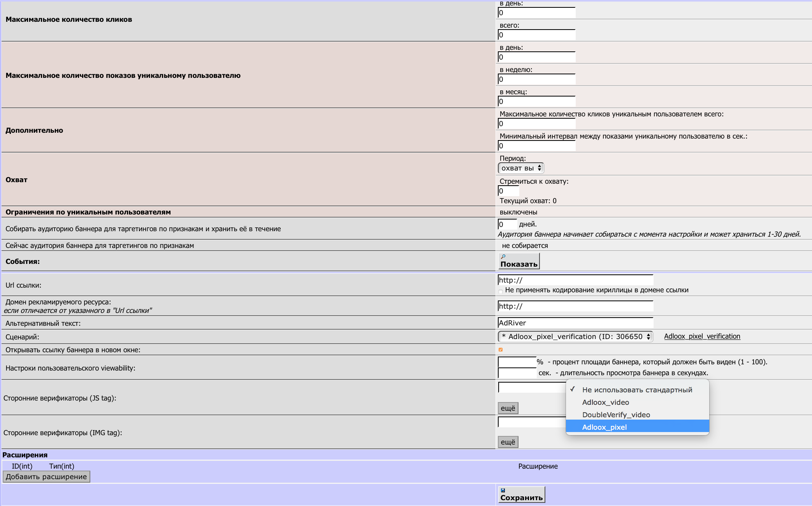Open the Период 'охват вы' dropdown

(521, 168)
